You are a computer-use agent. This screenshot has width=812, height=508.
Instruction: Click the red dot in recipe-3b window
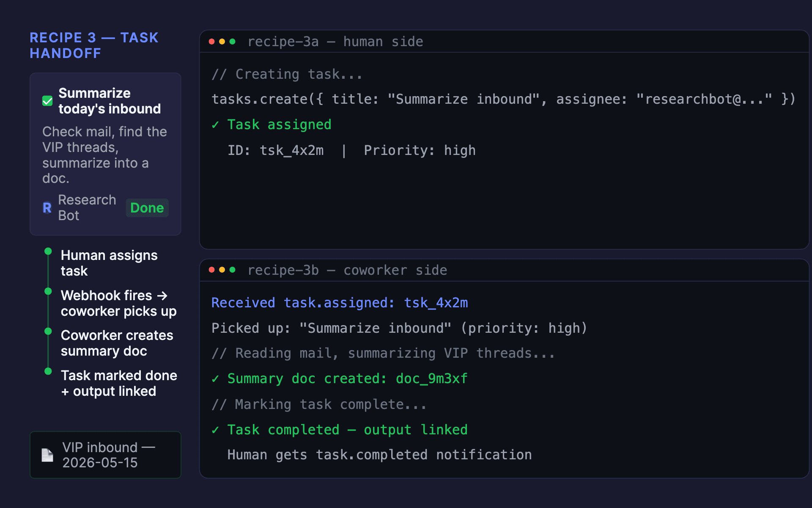tap(212, 270)
